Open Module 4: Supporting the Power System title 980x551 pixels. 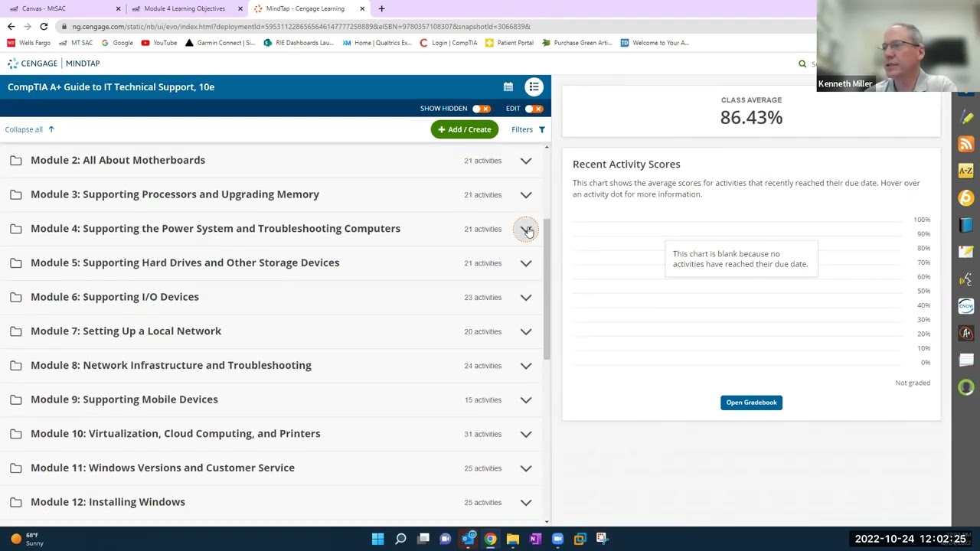[x=215, y=229]
